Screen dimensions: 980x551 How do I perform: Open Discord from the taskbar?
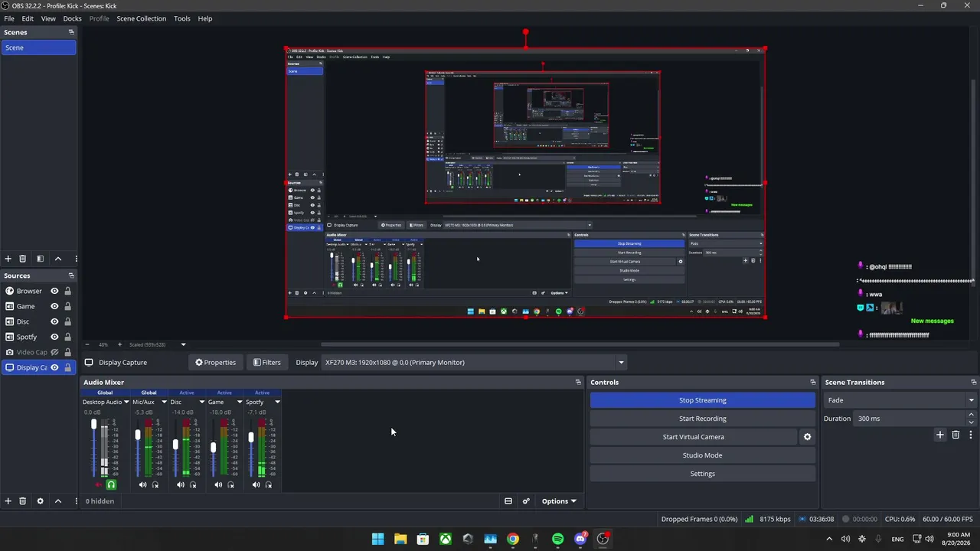580,539
